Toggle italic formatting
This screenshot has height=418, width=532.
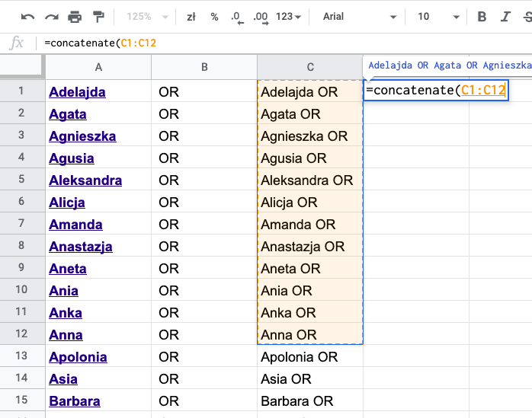click(x=505, y=17)
